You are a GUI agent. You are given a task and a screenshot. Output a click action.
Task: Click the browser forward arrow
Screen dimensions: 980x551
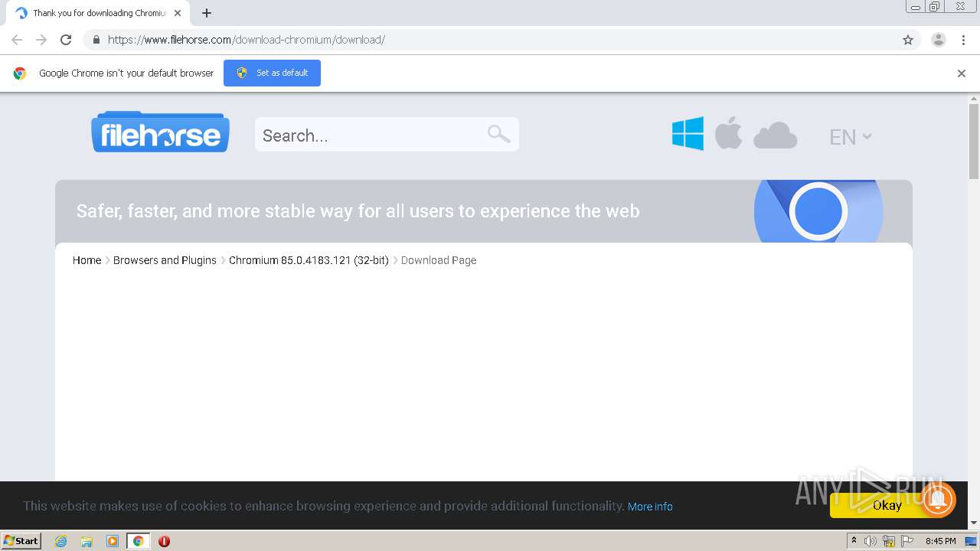point(41,40)
